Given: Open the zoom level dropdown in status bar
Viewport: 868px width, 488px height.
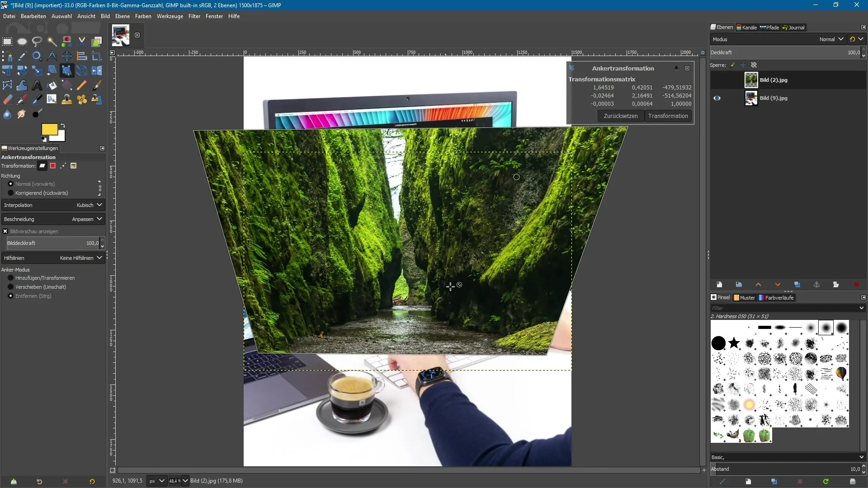Looking at the screenshot, I should click(x=185, y=481).
